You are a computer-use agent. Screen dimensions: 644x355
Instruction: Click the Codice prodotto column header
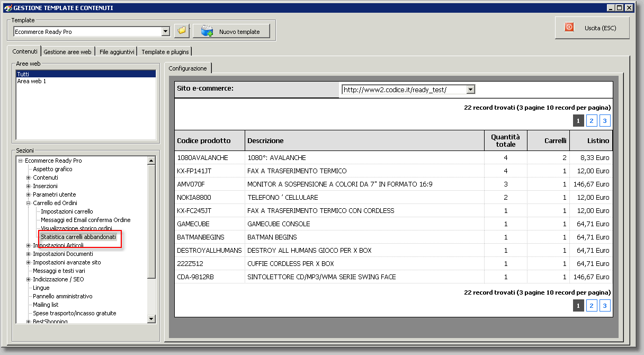pos(210,140)
